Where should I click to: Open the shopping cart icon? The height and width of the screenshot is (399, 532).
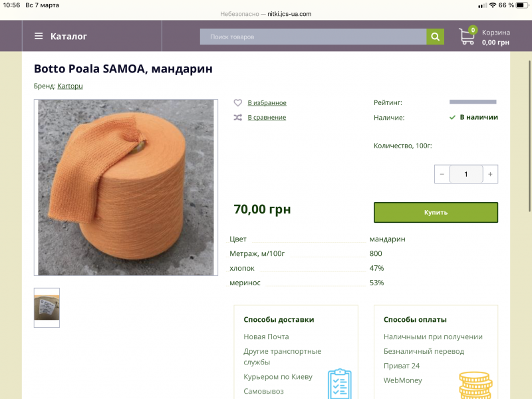point(467,36)
